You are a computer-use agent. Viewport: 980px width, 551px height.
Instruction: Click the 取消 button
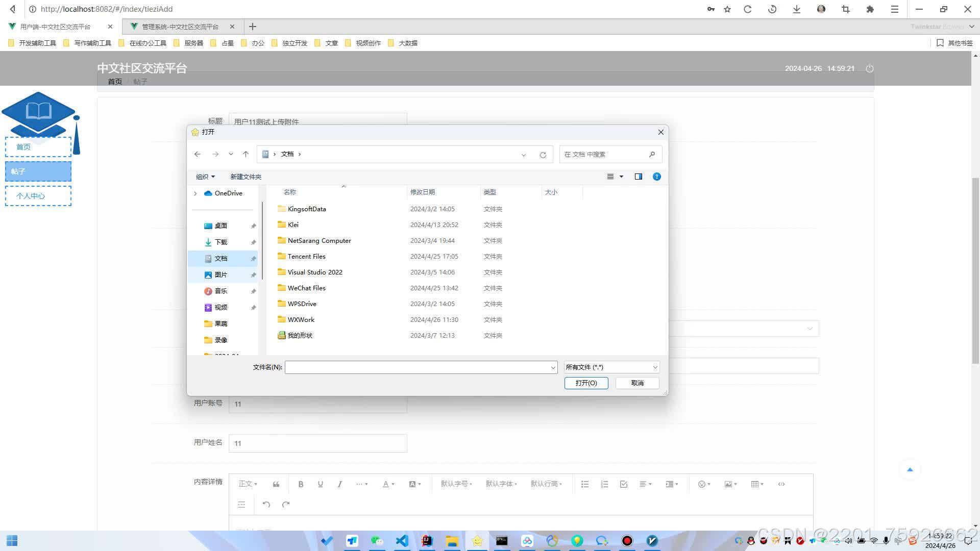point(637,383)
